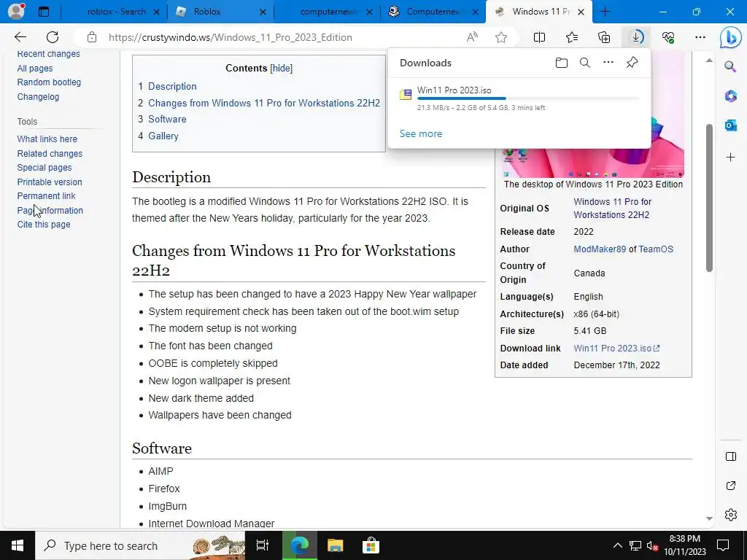Open the Favorites list icon
The height and width of the screenshot is (560, 747).
[572, 37]
